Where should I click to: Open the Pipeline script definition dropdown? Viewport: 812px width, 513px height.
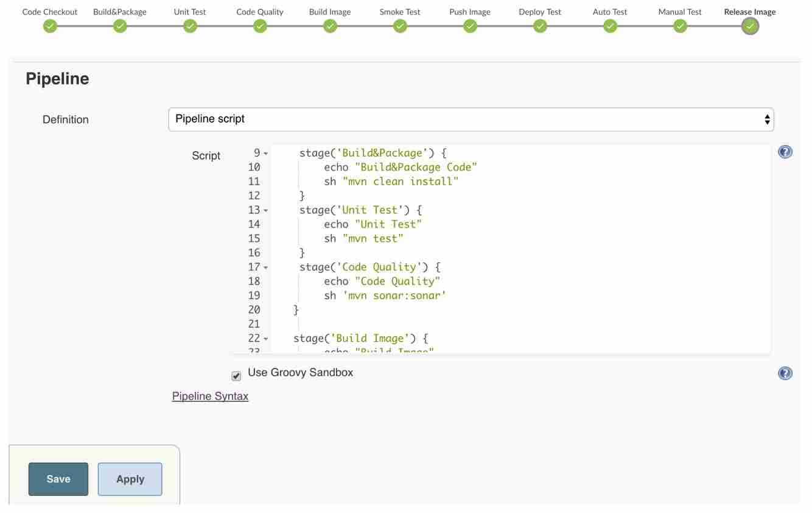click(x=471, y=119)
